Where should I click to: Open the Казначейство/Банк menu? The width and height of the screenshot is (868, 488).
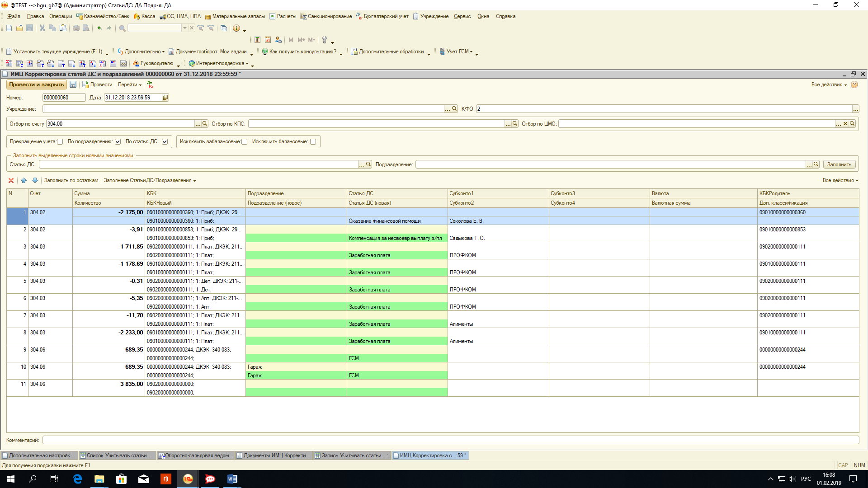(x=103, y=16)
